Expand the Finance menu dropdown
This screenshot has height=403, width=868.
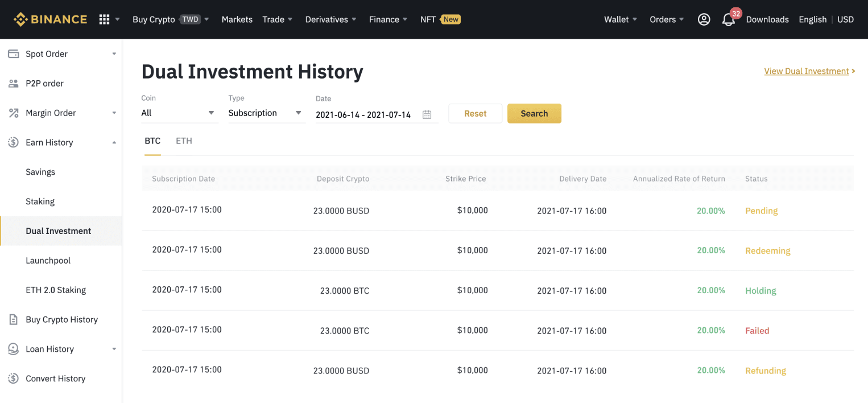pos(405,19)
